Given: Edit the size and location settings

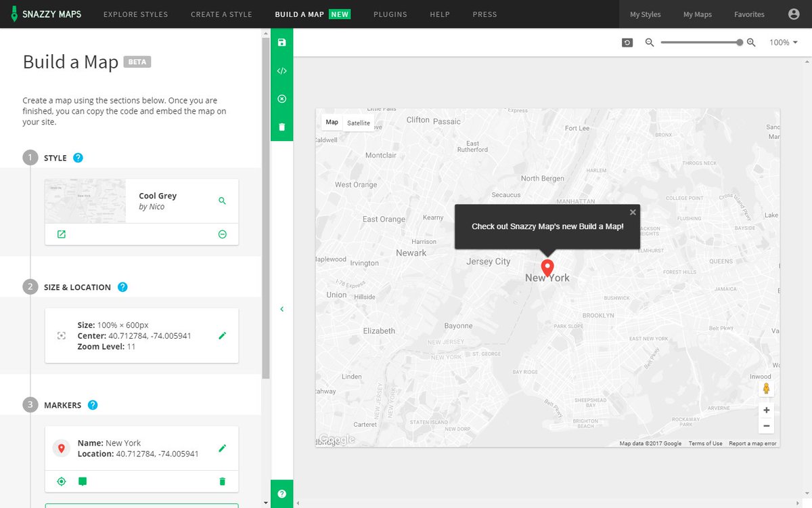Looking at the screenshot, I should pos(223,335).
